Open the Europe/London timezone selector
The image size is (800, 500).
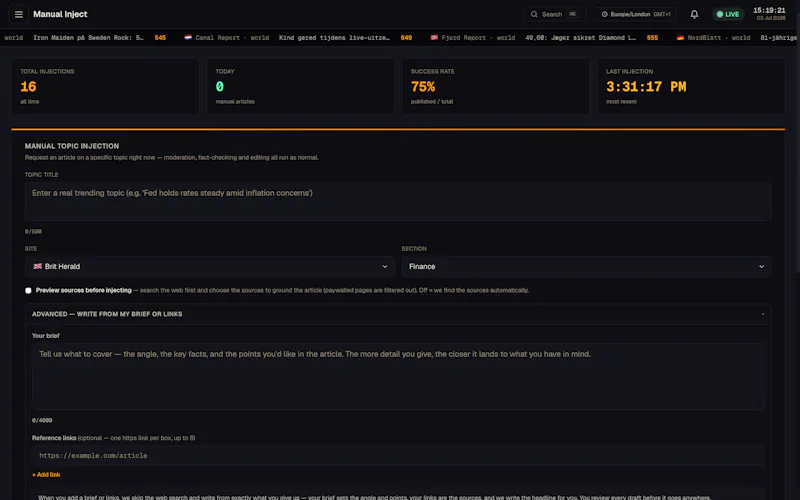point(636,14)
